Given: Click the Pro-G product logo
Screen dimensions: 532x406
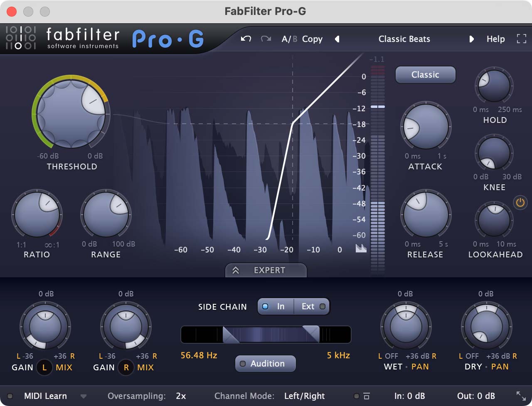Looking at the screenshot, I should coord(168,39).
